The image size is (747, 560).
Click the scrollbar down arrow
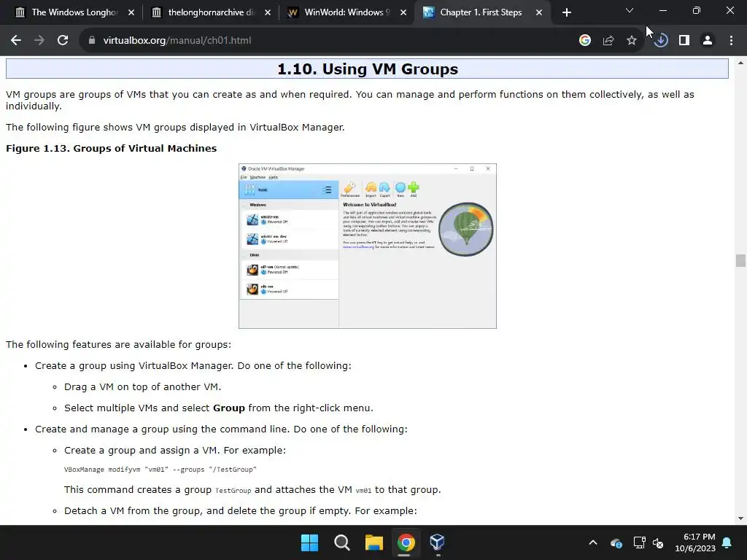click(740, 518)
